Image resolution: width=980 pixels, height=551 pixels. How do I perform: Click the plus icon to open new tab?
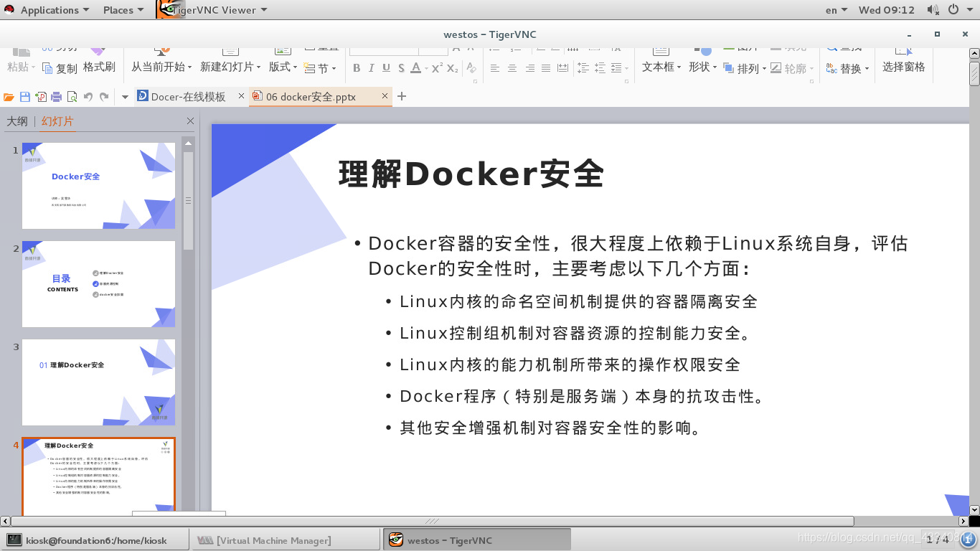402,96
